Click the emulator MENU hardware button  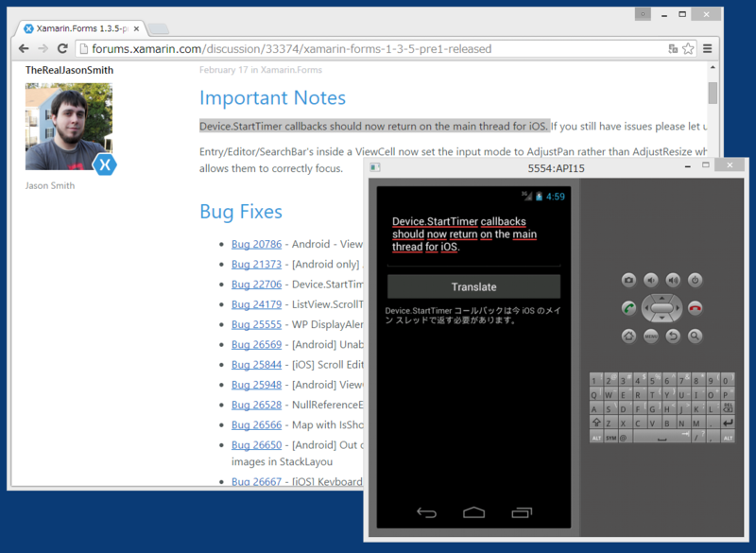651,336
